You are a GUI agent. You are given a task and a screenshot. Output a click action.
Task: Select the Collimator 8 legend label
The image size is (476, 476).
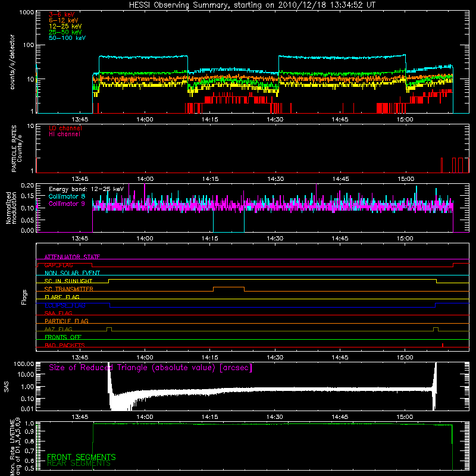click(67, 196)
